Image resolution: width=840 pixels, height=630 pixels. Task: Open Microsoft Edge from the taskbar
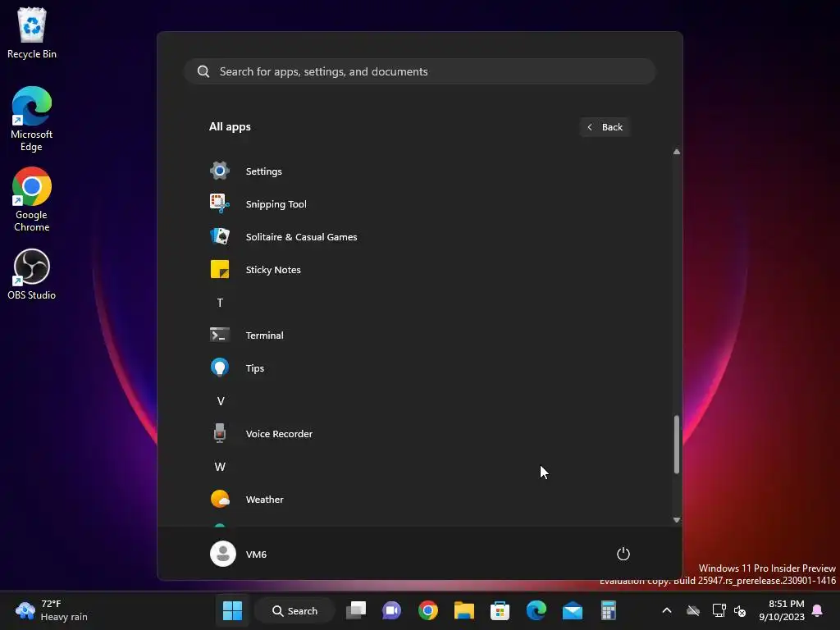536,610
